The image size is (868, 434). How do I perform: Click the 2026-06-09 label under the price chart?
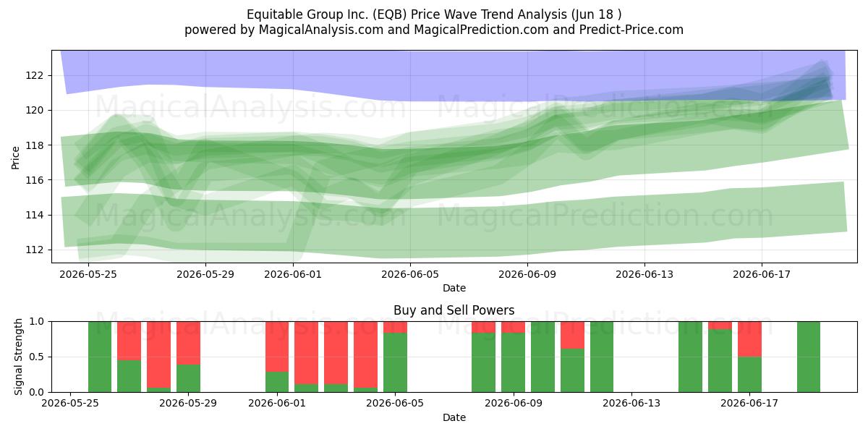[527, 274]
